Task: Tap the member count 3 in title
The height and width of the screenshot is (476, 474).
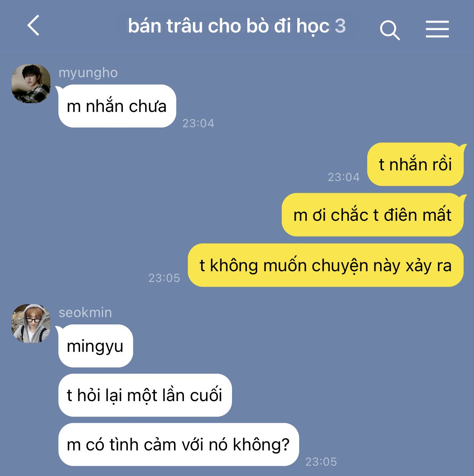Action: [x=340, y=26]
